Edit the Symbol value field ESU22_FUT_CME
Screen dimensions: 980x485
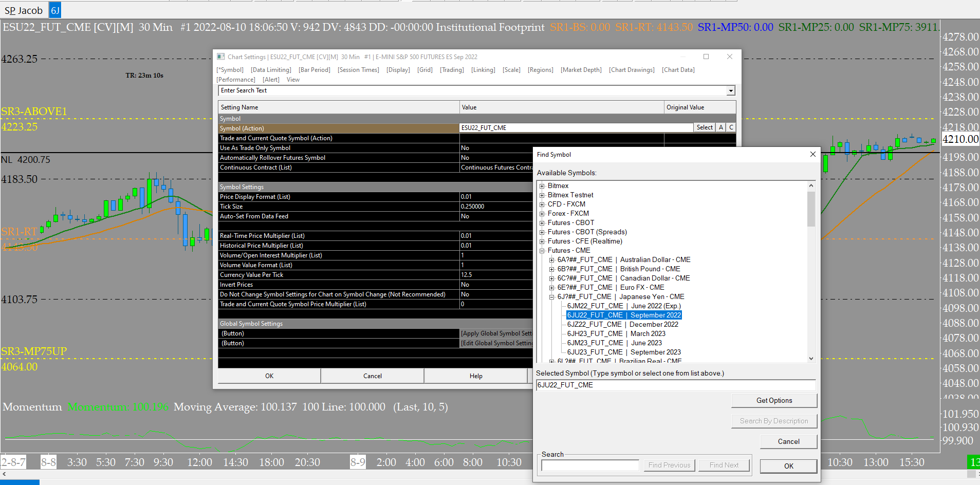point(576,128)
